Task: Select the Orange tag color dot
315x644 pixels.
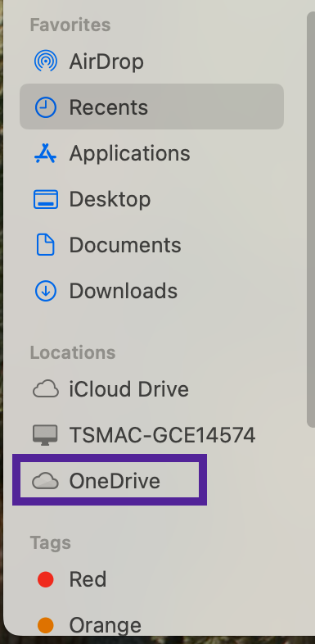Action: [x=46, y=625]
